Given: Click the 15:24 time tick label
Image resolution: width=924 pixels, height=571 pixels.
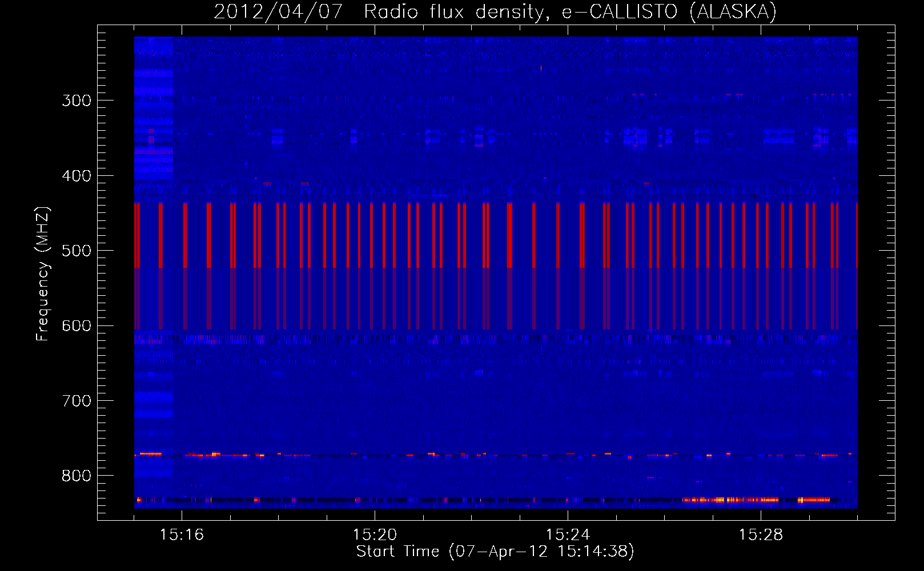Looking at the screenshot, I should click(568, 534).
